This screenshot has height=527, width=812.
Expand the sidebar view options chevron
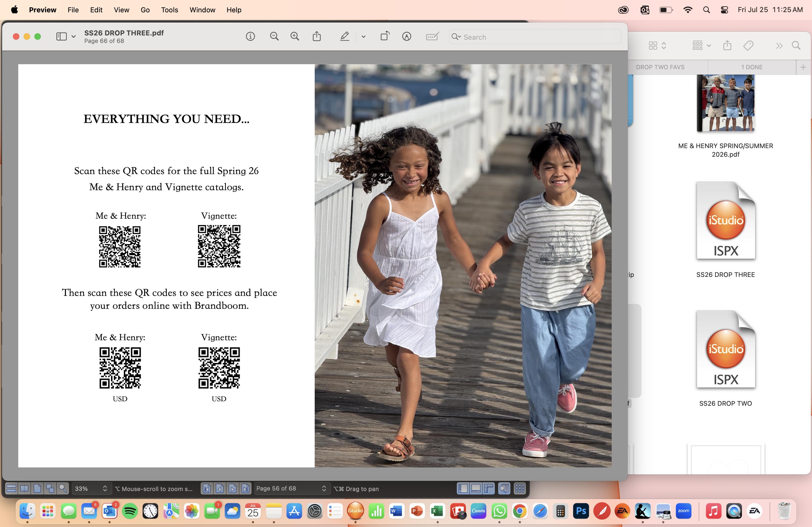tap(73, 36)
